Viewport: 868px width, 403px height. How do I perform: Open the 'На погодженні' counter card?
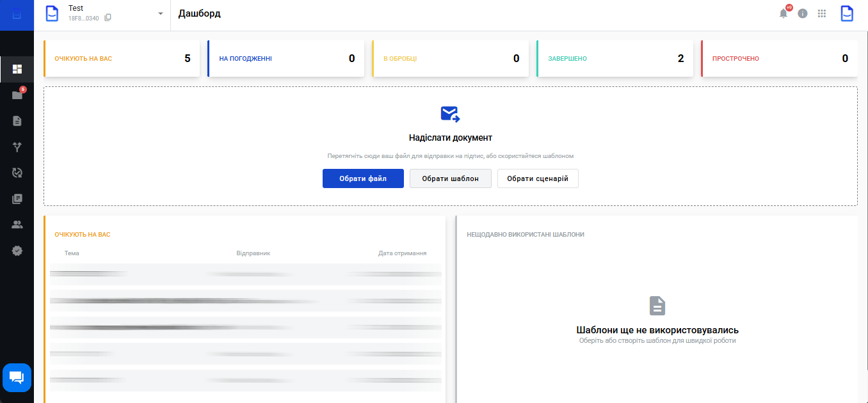[x=286, y=59]
